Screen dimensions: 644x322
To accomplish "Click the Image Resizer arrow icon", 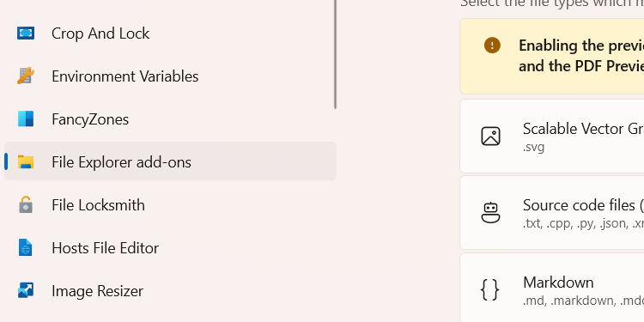I will tap(26, 290).
